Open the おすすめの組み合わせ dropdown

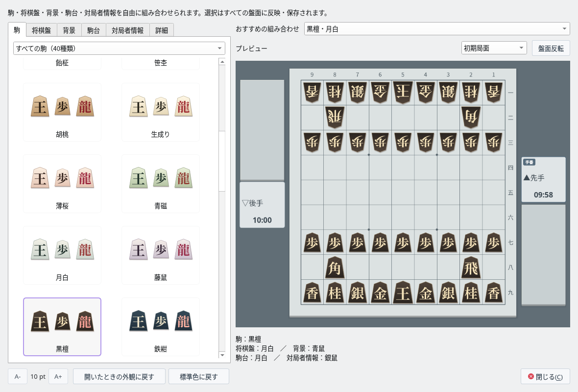click(x=437, y=29)
